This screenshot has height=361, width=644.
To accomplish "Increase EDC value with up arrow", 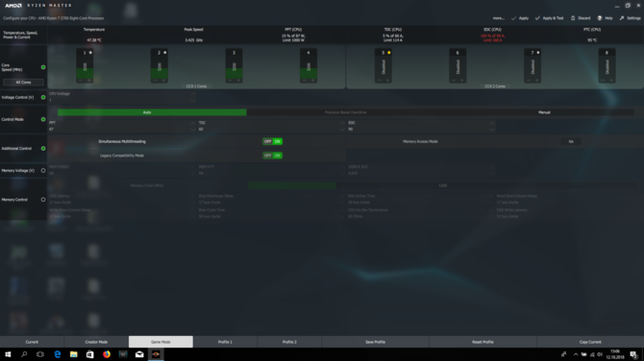I will [492, 123].
